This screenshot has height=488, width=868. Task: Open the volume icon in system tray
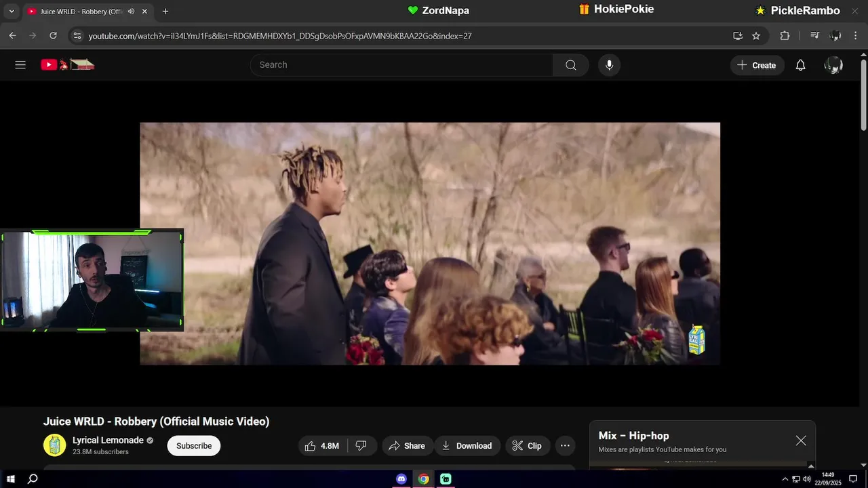[806, 479]
